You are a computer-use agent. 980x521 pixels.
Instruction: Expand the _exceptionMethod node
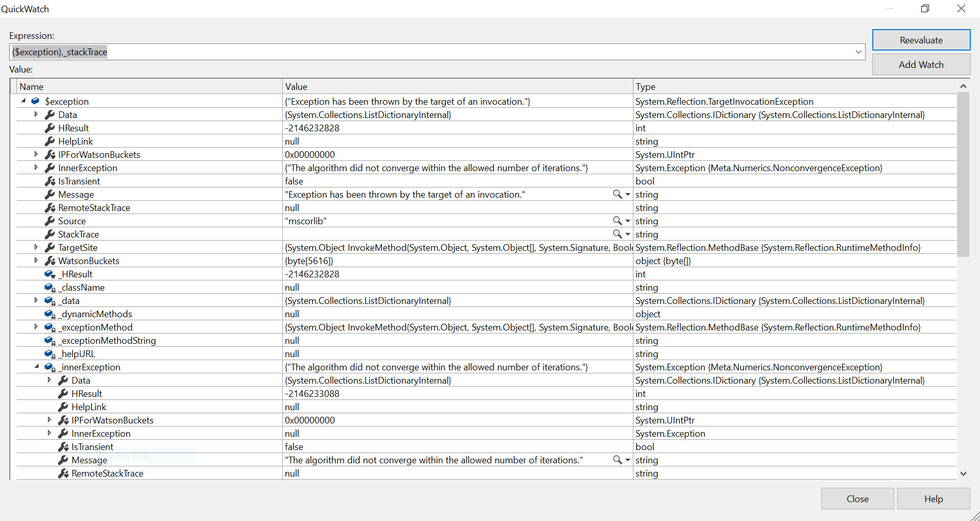36,326
